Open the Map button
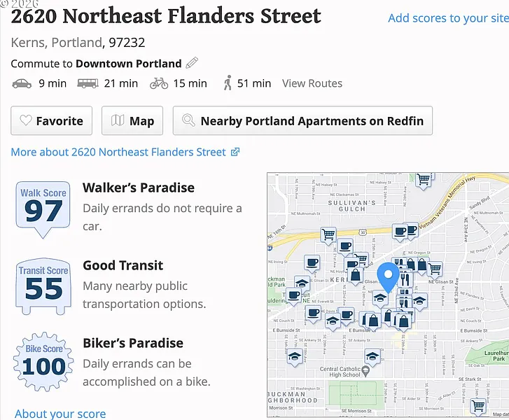This screenshot has width=509, height=420. 132,121
